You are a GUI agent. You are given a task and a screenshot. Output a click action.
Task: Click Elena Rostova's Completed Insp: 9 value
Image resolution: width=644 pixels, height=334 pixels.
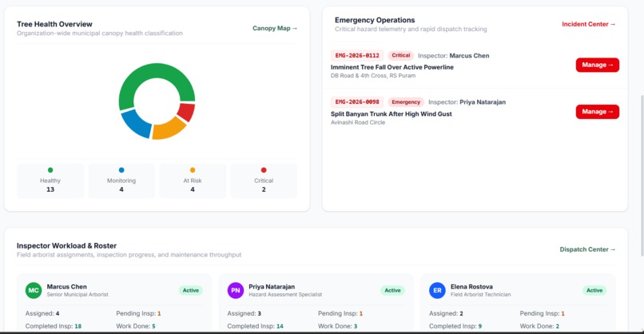point(480,326)
